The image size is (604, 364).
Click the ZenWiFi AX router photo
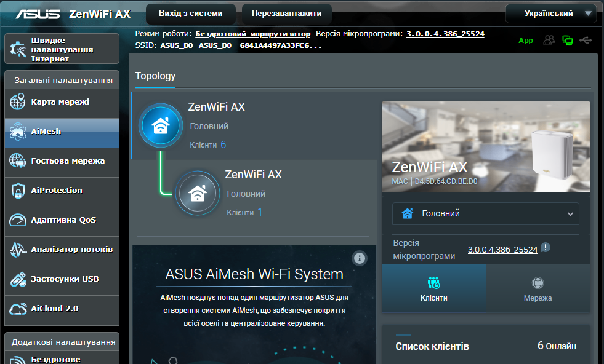tap(486, 147)
